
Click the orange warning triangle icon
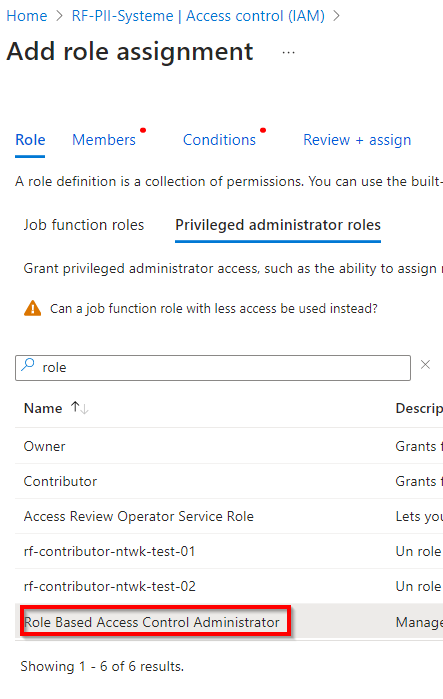(x=33, y=308)
